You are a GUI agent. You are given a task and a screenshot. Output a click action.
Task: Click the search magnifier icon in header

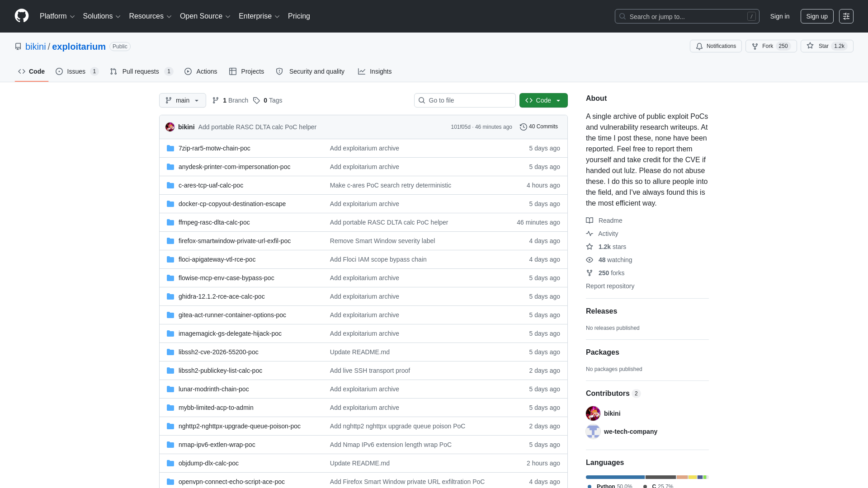(x=623, y=16)
